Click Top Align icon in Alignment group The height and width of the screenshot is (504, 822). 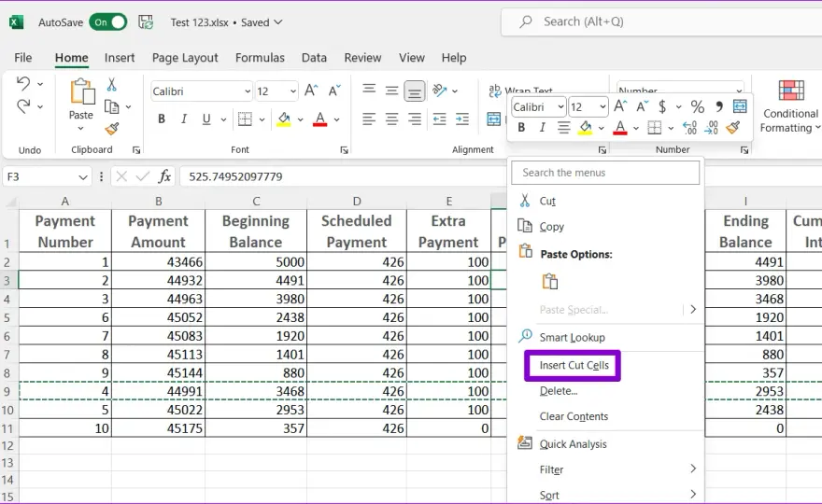(x=369, y=89)
